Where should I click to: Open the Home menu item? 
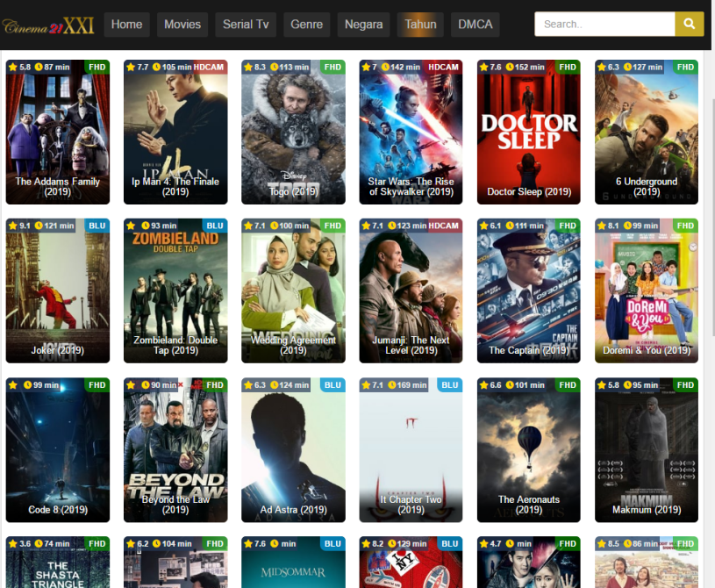coord(126,25)
